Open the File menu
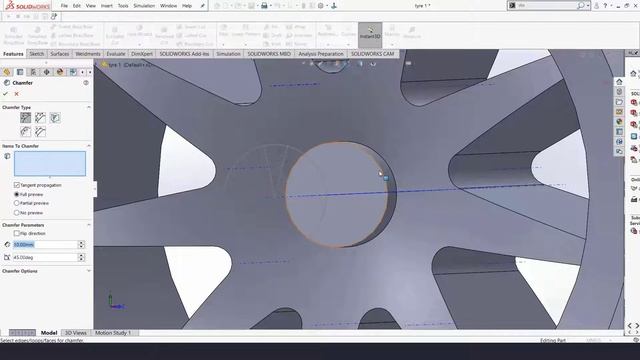The image size is (640, 360). tap(64, 6)
